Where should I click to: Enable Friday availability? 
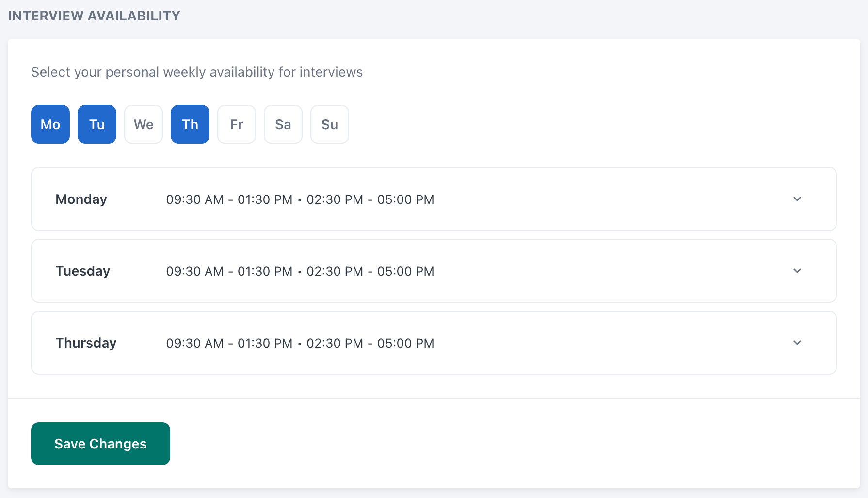tap(236, 124)
